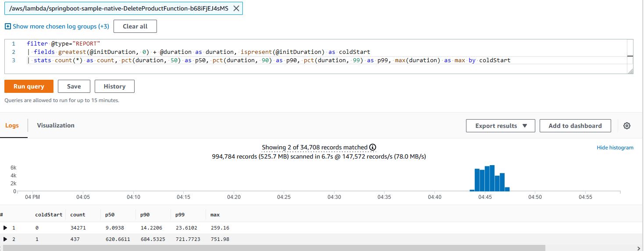The image size is (644, 251).
Task: Select the 620.6611 p50 value
Action: (x=117, y=239)
